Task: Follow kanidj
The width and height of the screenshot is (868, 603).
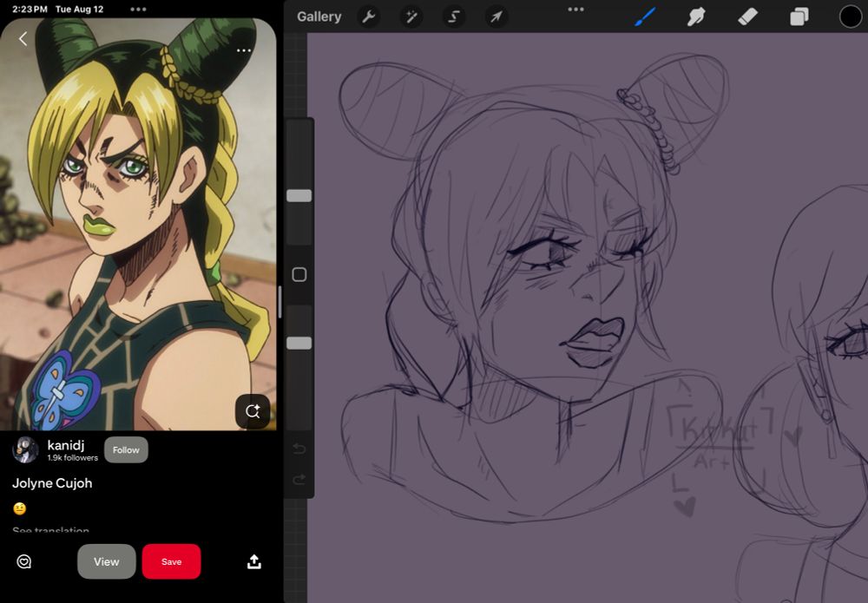Action: coord(126,449)
